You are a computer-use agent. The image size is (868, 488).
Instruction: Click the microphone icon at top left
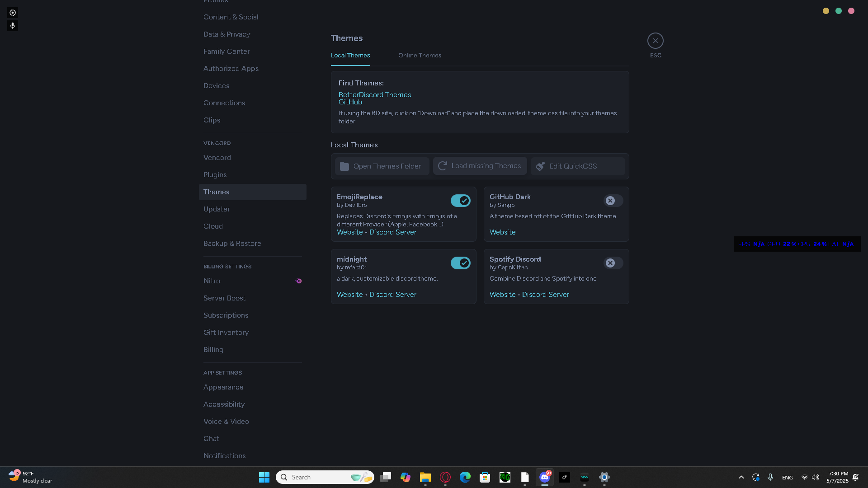click(13, 26)
